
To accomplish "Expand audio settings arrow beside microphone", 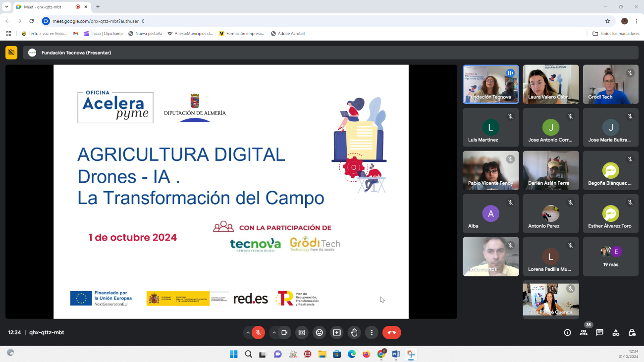I will tap(248, 333).
